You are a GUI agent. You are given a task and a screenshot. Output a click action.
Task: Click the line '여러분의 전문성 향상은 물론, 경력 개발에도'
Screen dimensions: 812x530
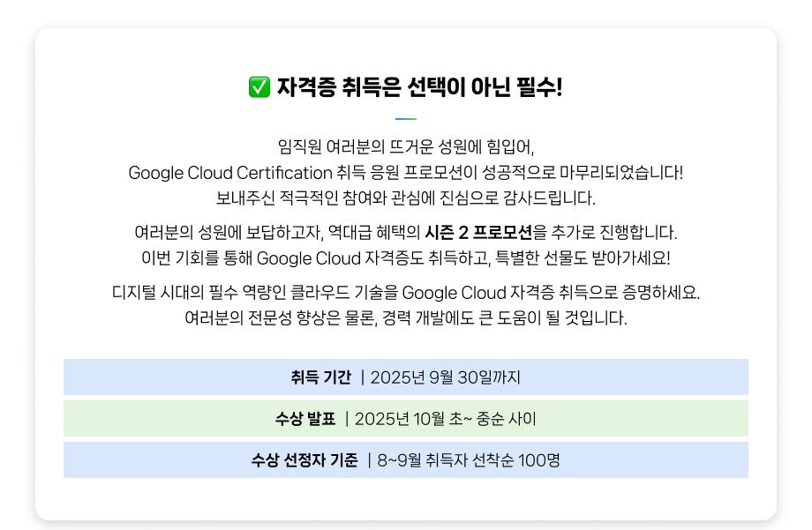406,317
